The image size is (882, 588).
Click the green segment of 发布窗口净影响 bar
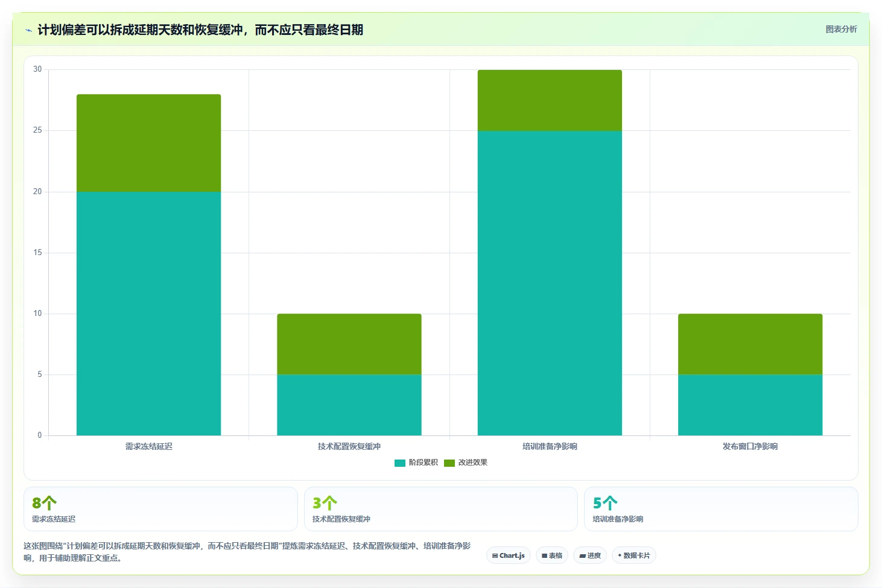[750, 344]
